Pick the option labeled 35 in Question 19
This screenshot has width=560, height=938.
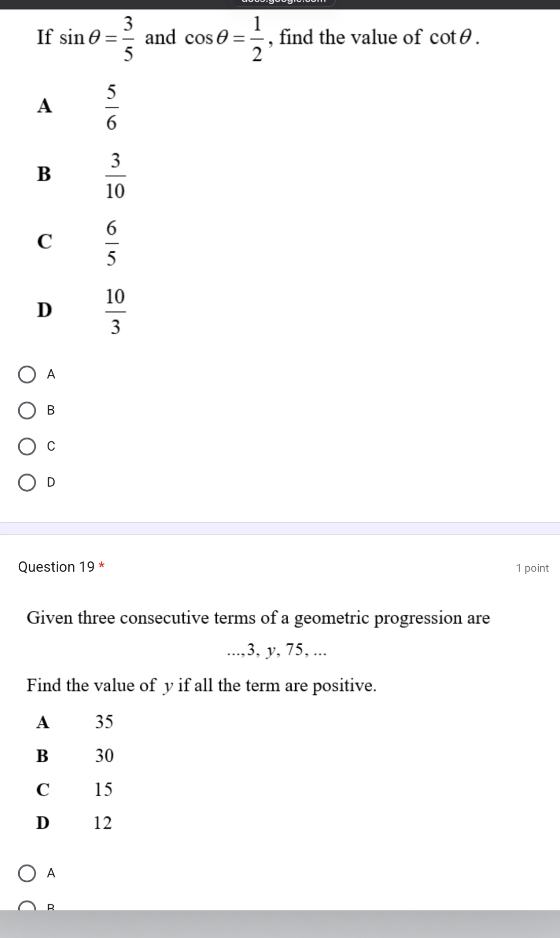103,722
